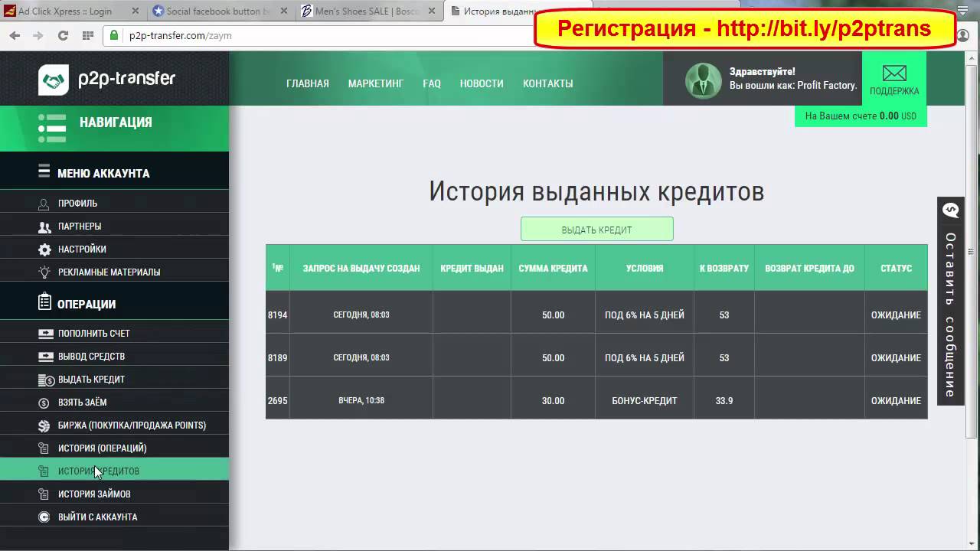980x551 pixels.
Task: Click the navigation list icon beside НАВИГАЦИЯ
Action: click(51, 129)
